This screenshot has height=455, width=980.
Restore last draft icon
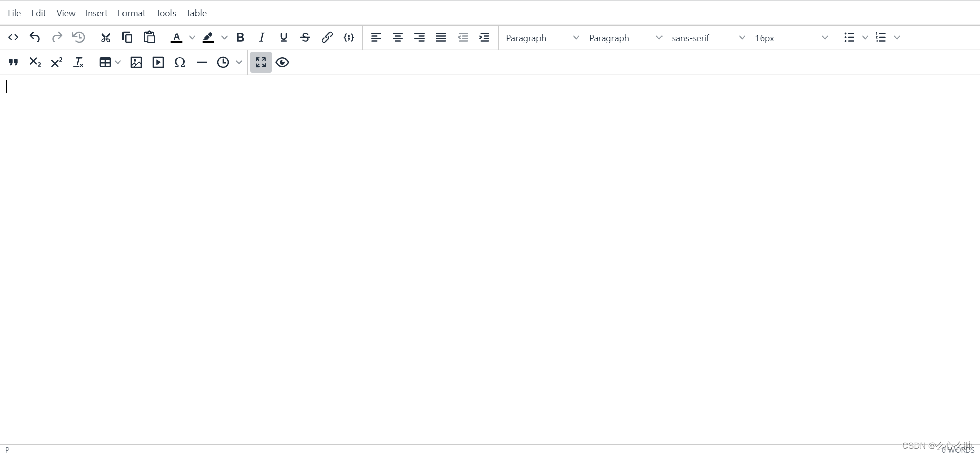click(x=79, y=37)
